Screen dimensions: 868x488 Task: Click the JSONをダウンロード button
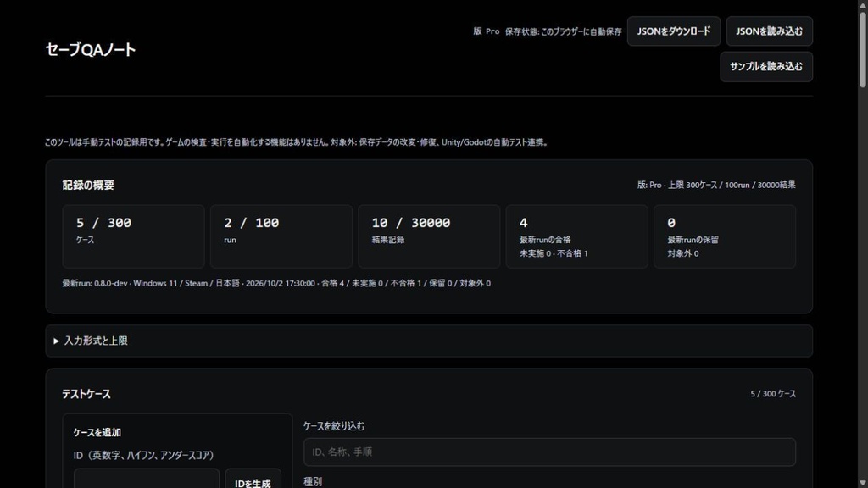673,31
